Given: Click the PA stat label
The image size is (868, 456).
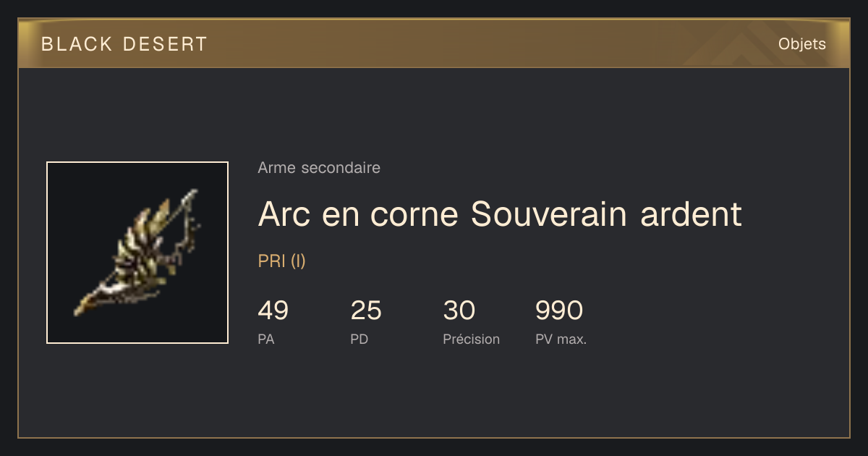Looking at the screenshot, I should pyautogui.click(x=266, y=339).
